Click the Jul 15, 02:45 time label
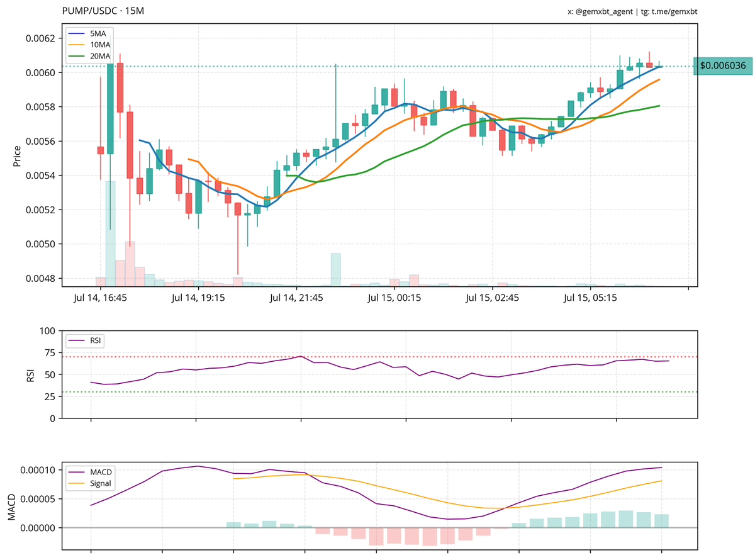Image resolution: width=755 pixels, height=560 pixels. click(492, 298)
